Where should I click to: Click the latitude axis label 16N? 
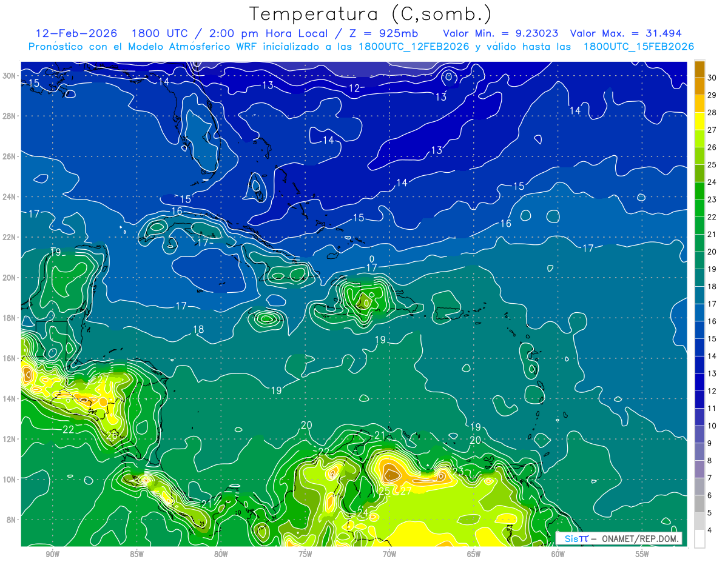tap(8, 358)
